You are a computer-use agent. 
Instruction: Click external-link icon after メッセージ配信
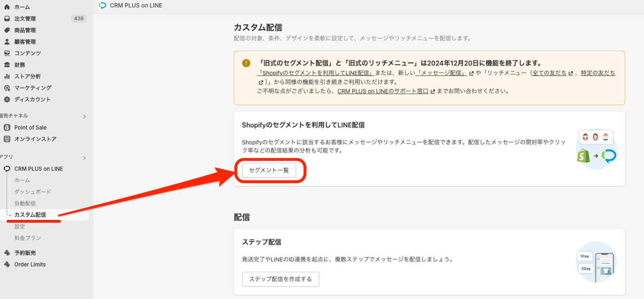472,73
